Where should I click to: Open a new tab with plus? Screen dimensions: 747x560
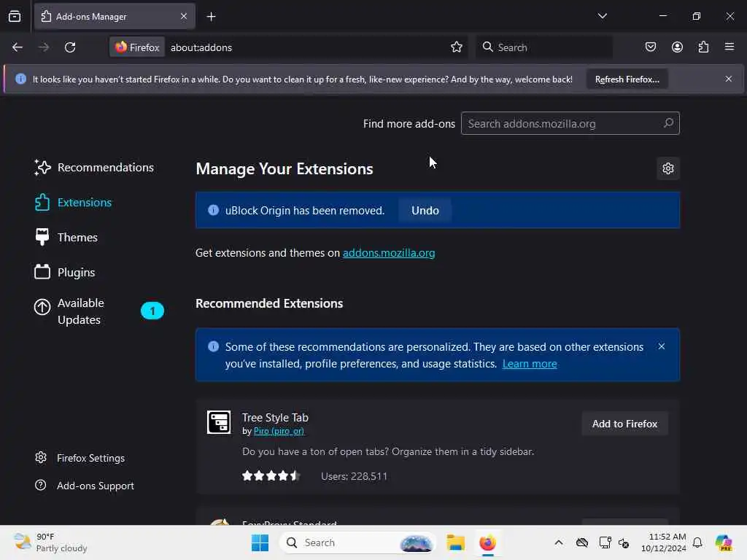pyautogui.click(x=211, y=17)
